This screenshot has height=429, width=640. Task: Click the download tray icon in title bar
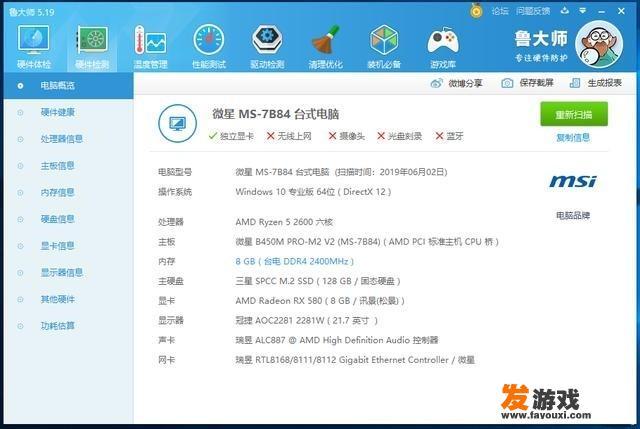[x=564, y=11]
